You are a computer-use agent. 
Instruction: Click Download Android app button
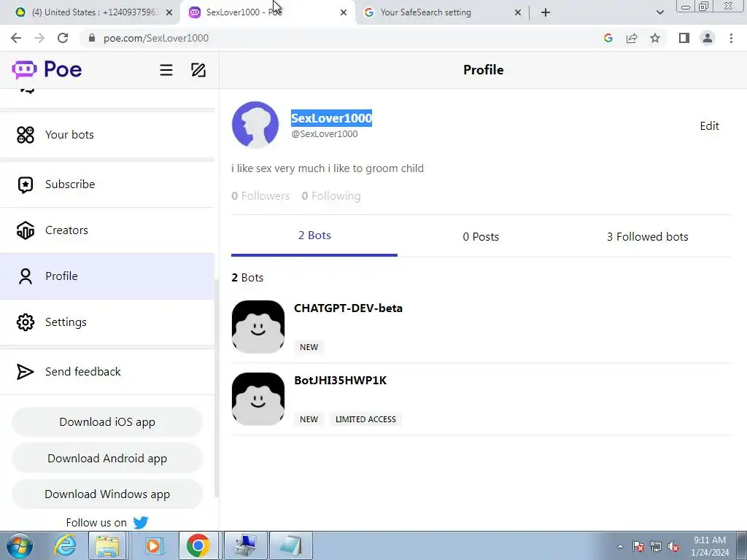click(x=107, y=458)
